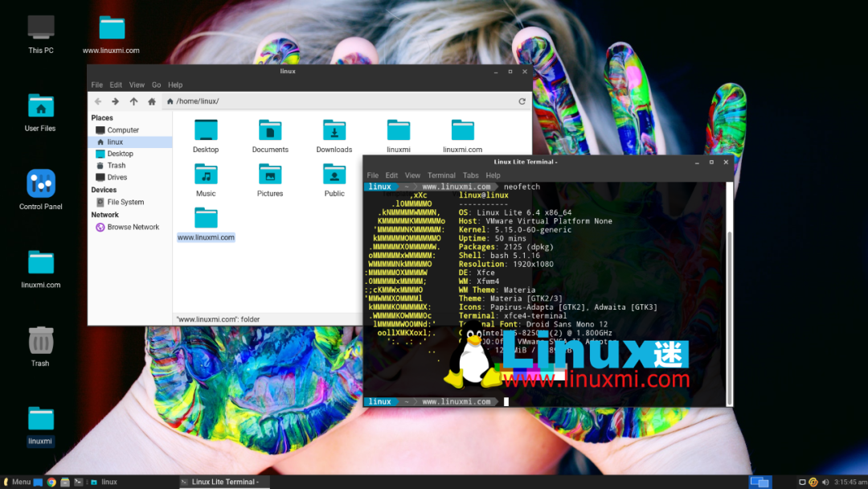Viewport: 868px width, 489px height.
Task: Select Computer in Places sidebar
Action: point(130,130)
